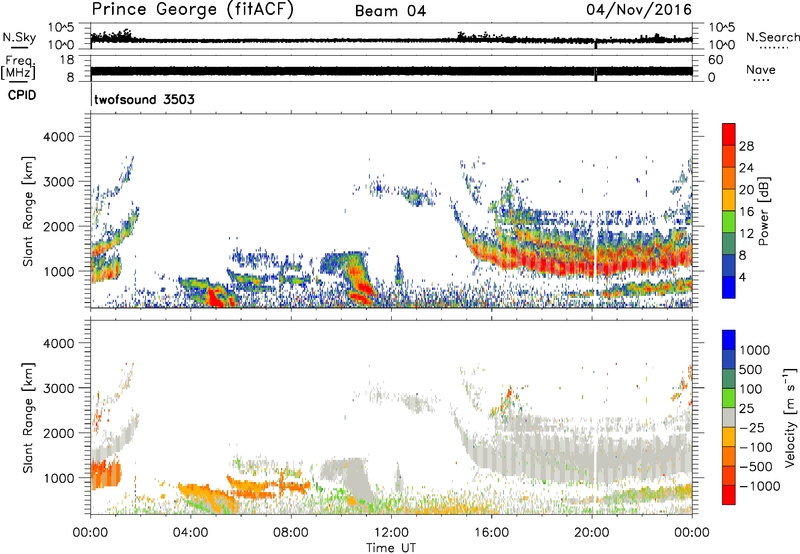This screenshot has height=554, width=800.
Task: Click "4000" on the power panel axis
Action: coord(59,137)
